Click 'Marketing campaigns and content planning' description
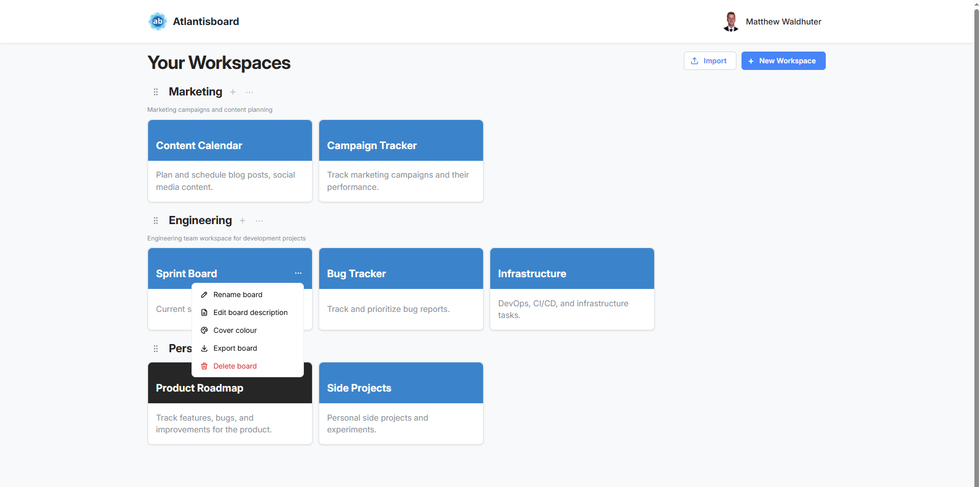Image resolution: width=980 pixels, height=487 pixels. [x=210, y=110]
